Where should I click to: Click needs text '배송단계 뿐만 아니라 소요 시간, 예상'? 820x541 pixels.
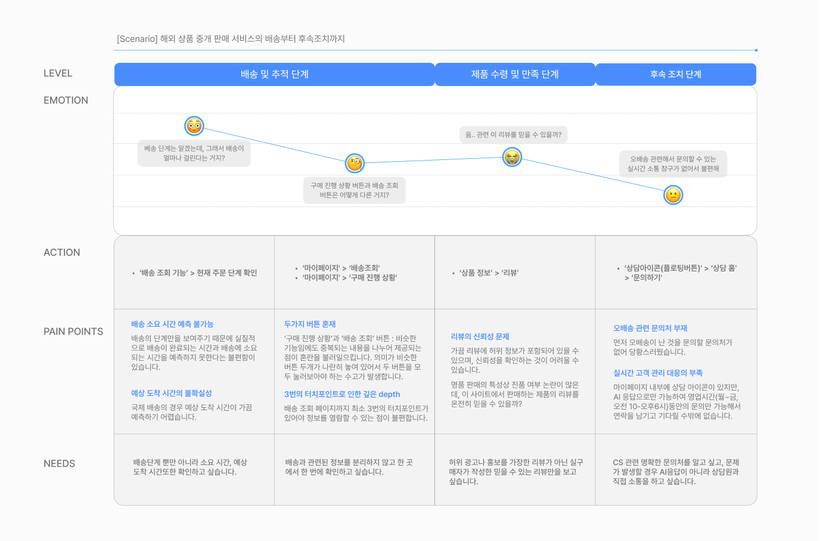[190, 467]
